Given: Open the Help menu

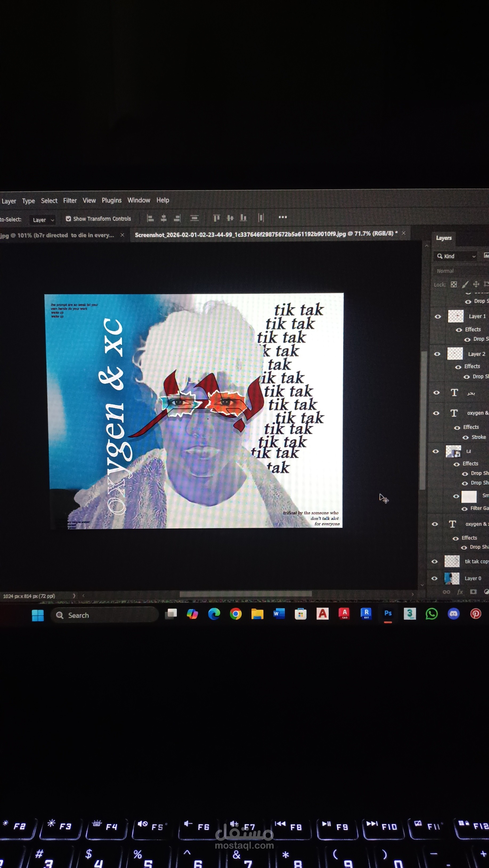Looking at the screenshot, I should tap(162, 200).
